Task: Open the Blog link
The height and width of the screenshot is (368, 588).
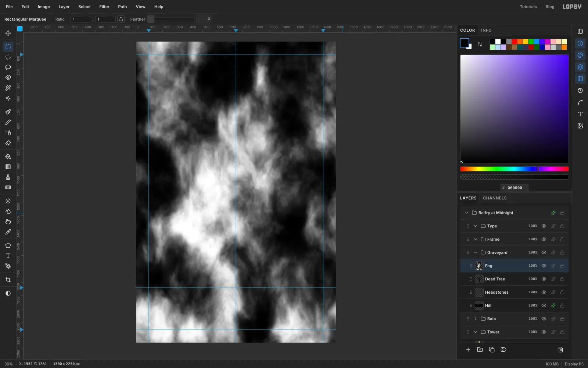Action: coord(550,7)
